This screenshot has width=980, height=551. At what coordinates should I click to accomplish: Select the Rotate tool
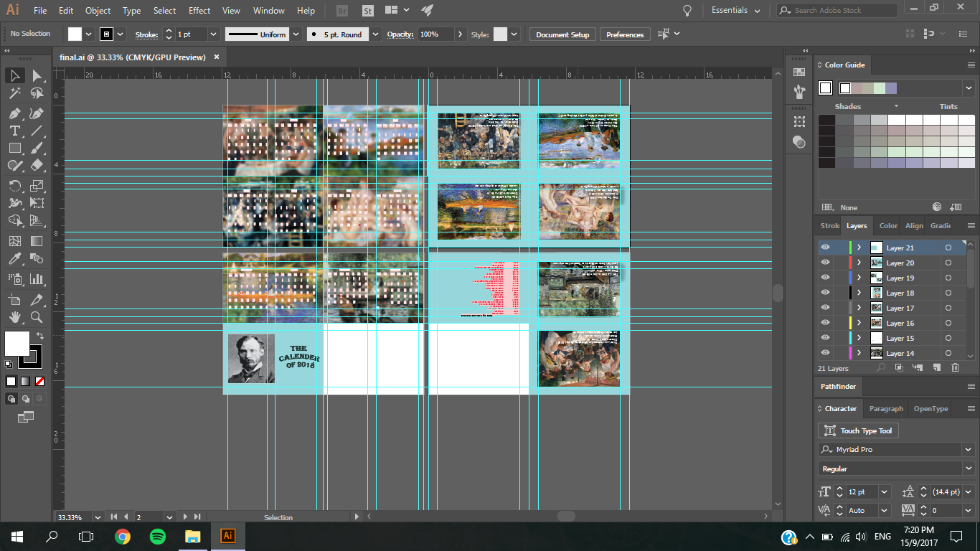15,186
